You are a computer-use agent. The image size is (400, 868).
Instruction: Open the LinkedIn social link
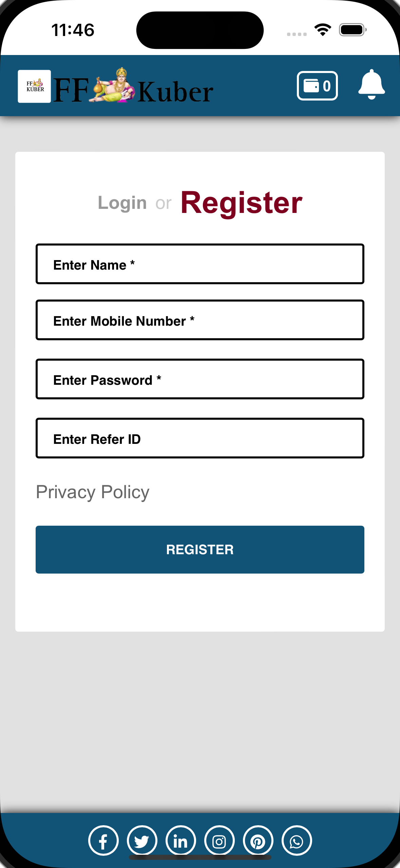coord(181,840)
